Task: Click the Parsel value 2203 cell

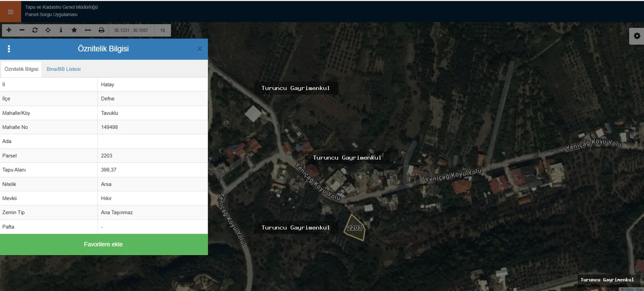Action: (153, 156)
